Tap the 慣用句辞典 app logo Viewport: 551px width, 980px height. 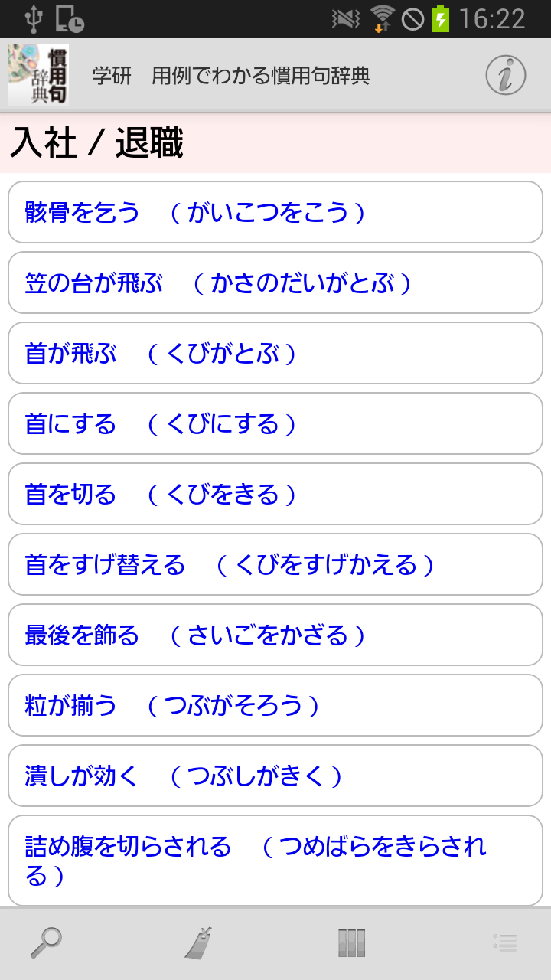38,75
